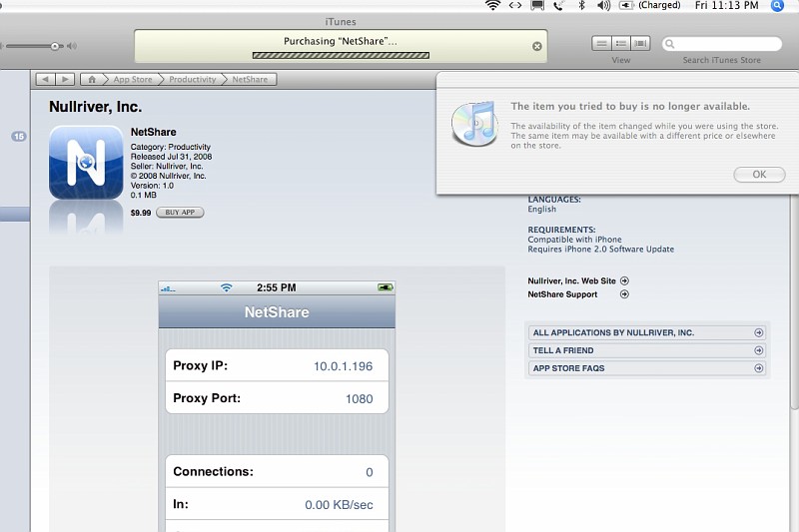Click the clock showing Fri 11:13 PM
Viewport: 799px width, 532px height.
tap(727, 6)
